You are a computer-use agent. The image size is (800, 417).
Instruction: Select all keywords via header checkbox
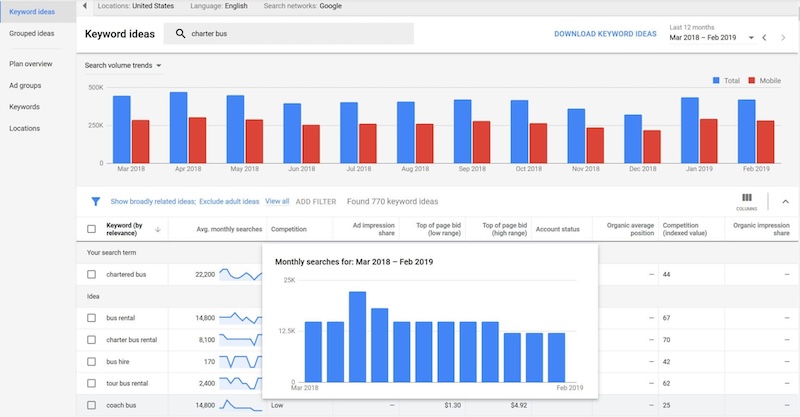(91, 229)
